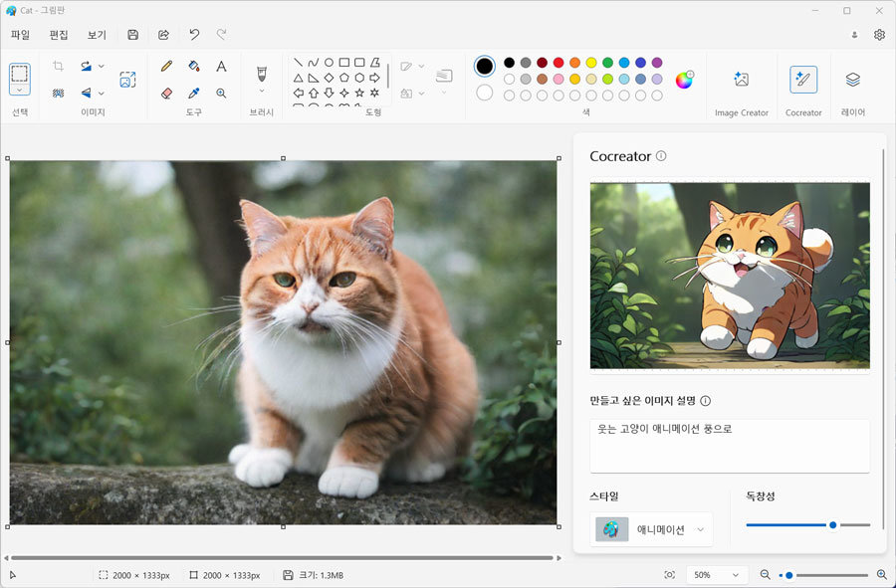Open the Image Creator panel
The image size is (896, 588).
pyautogui.click(x=741, y=88)
